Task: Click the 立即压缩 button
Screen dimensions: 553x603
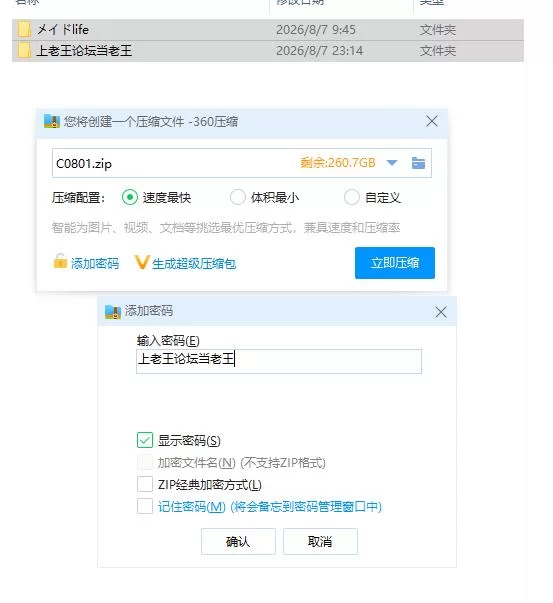Action: pyautogui.click(x=395, y=263)
